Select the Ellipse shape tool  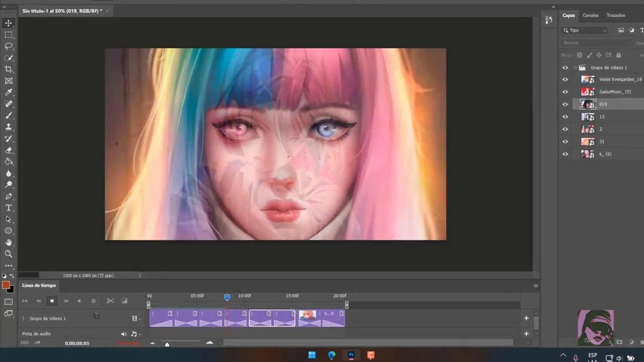point(9,231)
